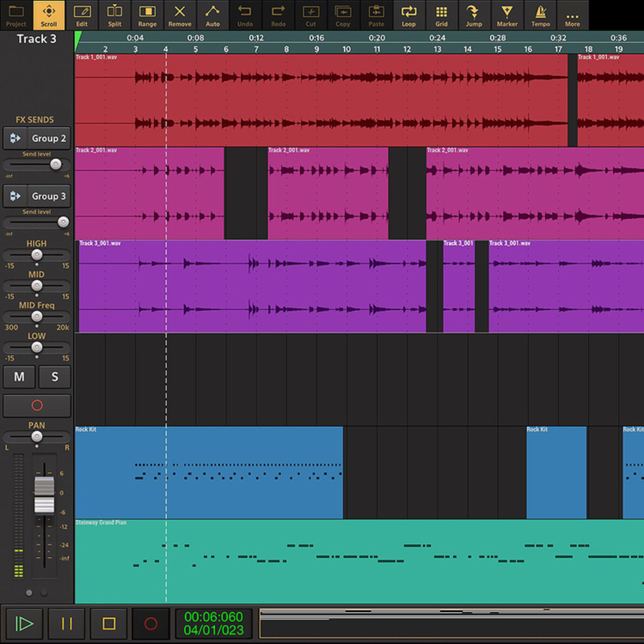Click the level meter in channel strip
Image resolution: width=644 pixels, height=644 pixels.
pos(19,516)
